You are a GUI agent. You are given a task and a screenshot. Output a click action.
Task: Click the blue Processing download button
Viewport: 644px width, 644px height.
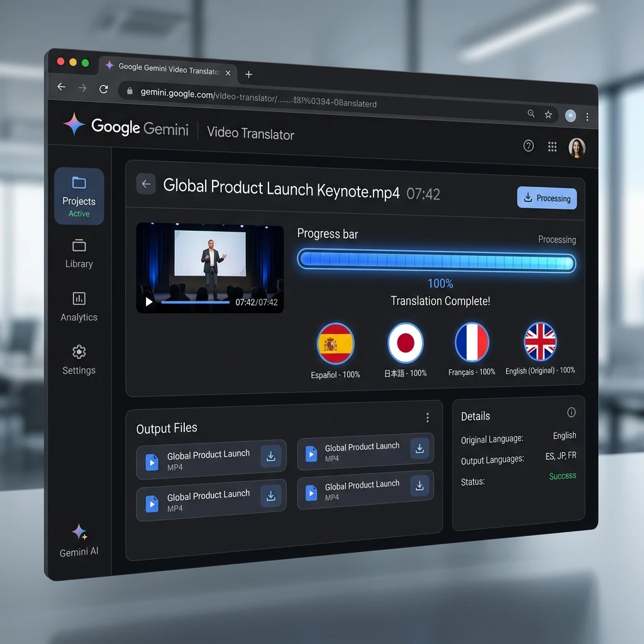[547, 198]
